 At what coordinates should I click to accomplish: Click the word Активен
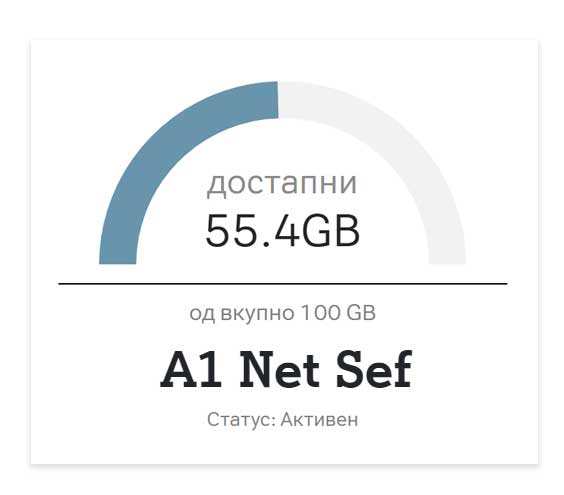319,419
